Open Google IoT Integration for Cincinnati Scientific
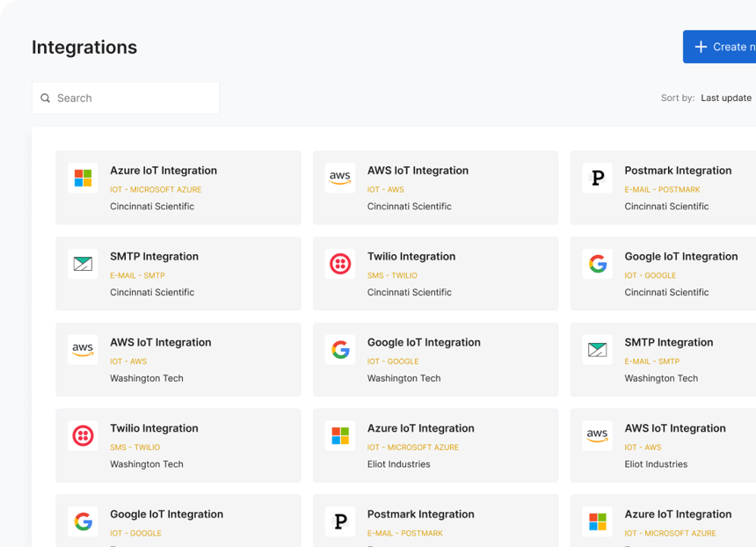This screenshot has width=756, height=547. click(663, 273)
